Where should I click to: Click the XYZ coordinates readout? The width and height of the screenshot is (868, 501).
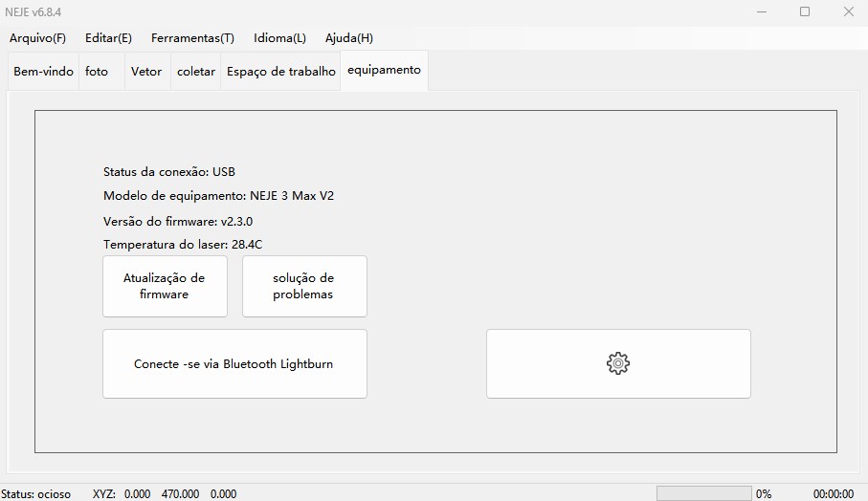pos(165,494)
